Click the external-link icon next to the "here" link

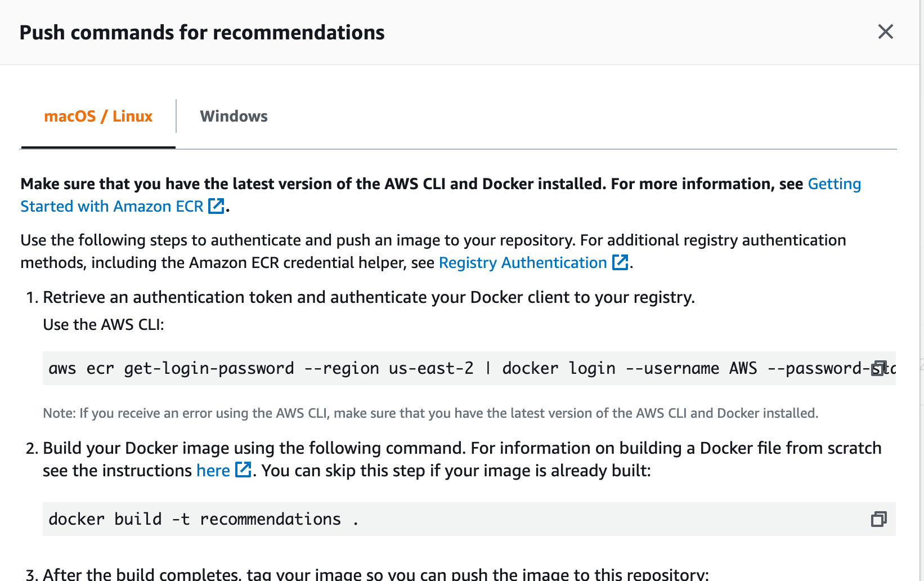(x=243, y=470)
